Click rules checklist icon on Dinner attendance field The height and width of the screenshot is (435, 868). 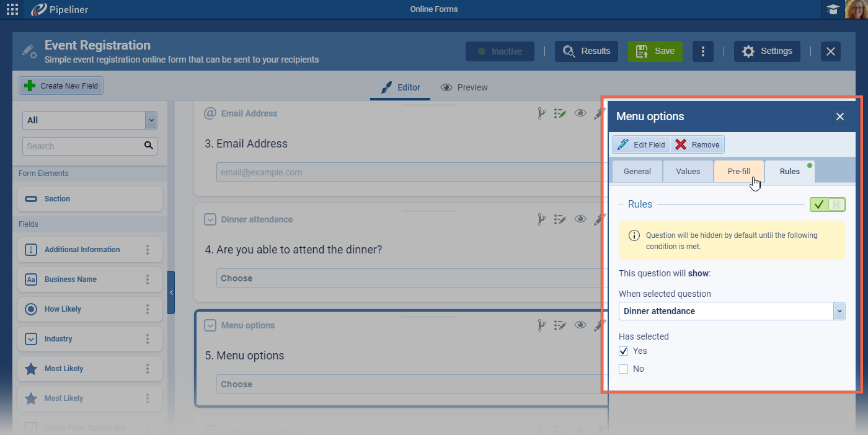tap(560, 219)
